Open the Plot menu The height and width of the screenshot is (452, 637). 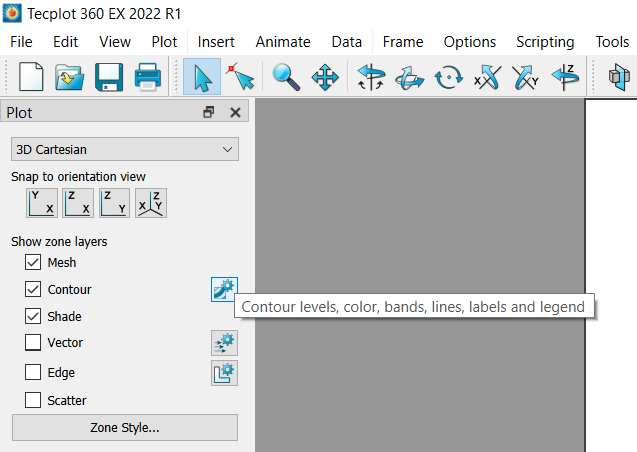point(164,42)
